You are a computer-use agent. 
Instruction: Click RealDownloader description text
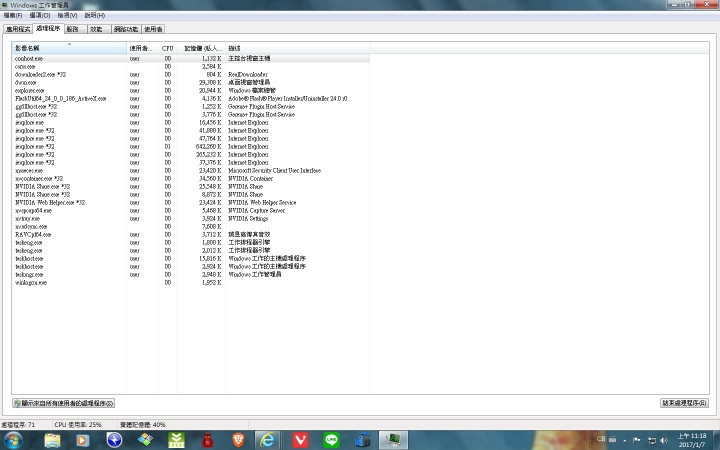tap(248, 74)
